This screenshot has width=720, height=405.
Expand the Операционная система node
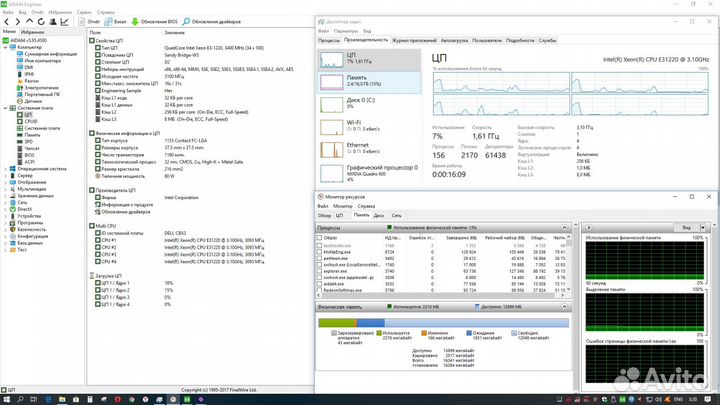[6, 169]
